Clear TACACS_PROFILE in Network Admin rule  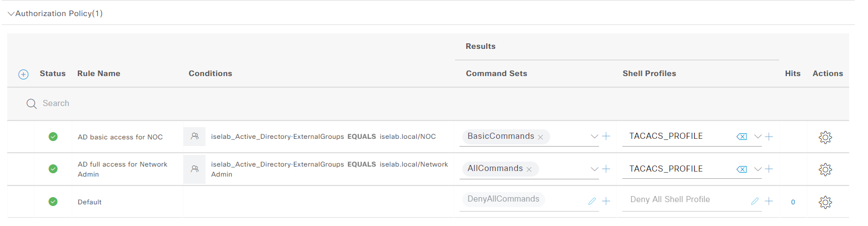(x=741, y=169)
